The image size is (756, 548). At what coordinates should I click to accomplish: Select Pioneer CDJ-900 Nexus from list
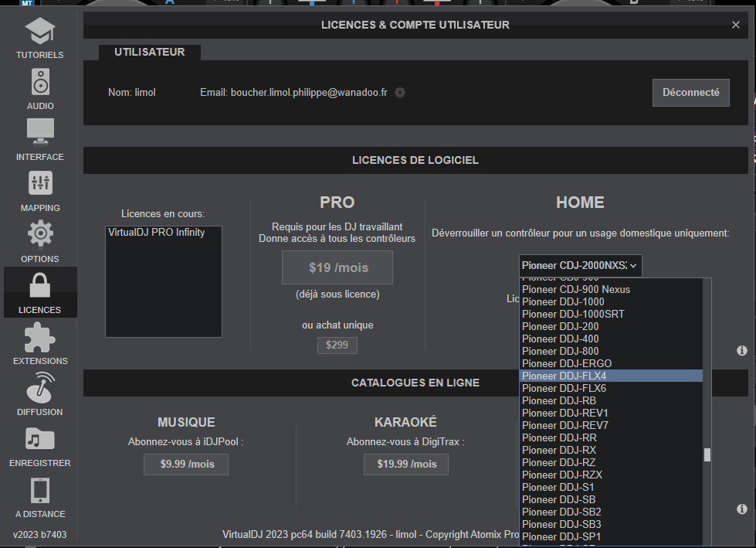pos(612,289)
